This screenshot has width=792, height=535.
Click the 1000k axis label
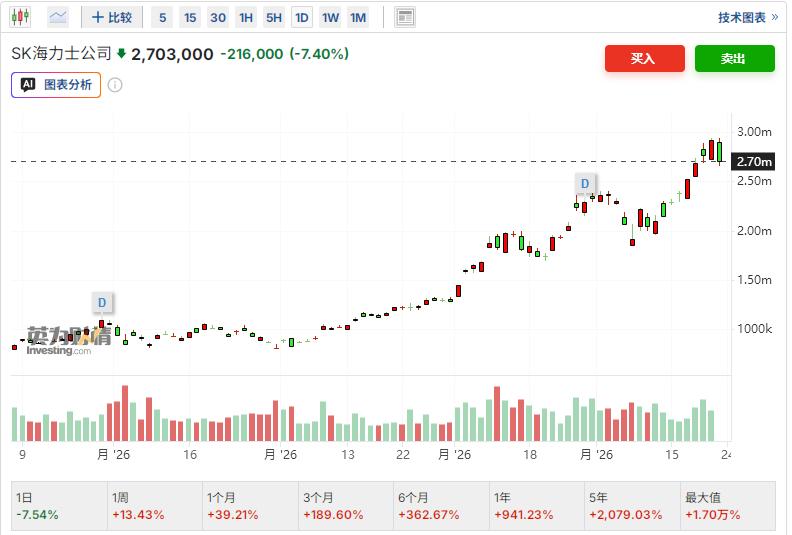754,329
